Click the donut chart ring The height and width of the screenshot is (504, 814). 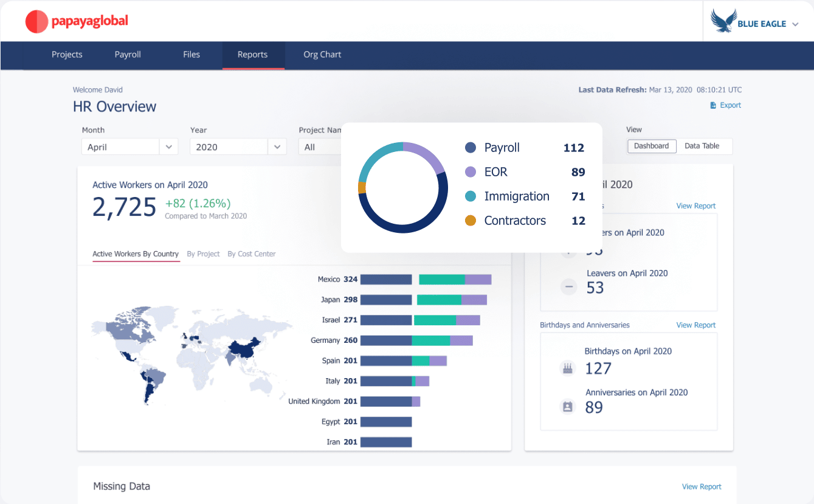pos(403,187)
